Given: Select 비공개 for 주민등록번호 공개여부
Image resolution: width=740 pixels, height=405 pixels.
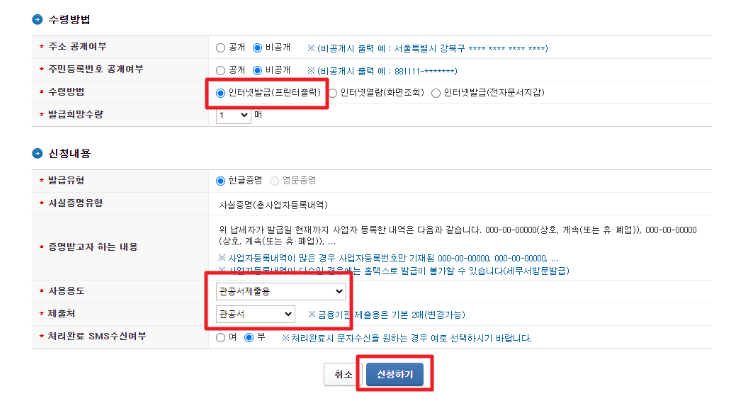Looking at the screenshot, I should (257, 70).
